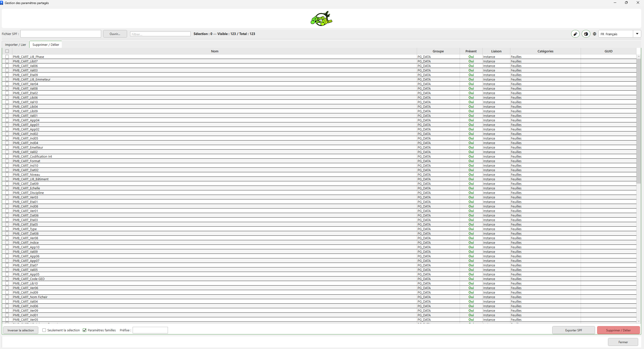Click the Pimp My Bim logo
The height and width of the screenshot is (349, 644).
point(321,18)
